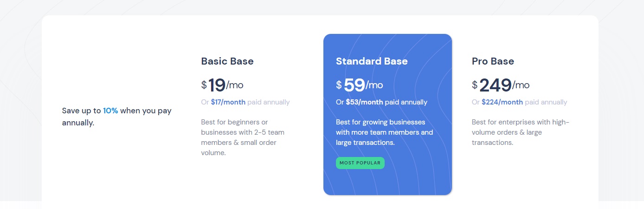Click the Pro Base plan description text
644x209 pixels.
(x=520, y=132)
